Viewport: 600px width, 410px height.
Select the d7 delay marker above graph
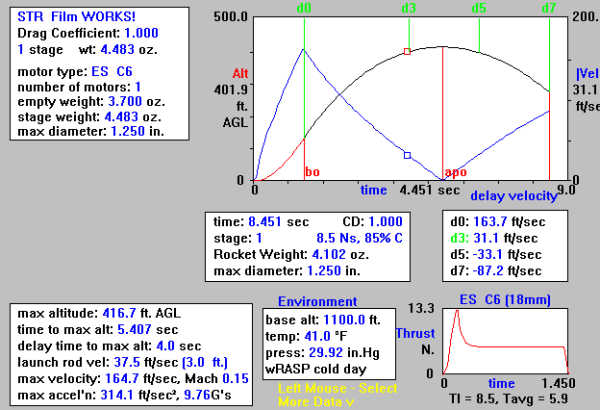[x=548, y=8]
